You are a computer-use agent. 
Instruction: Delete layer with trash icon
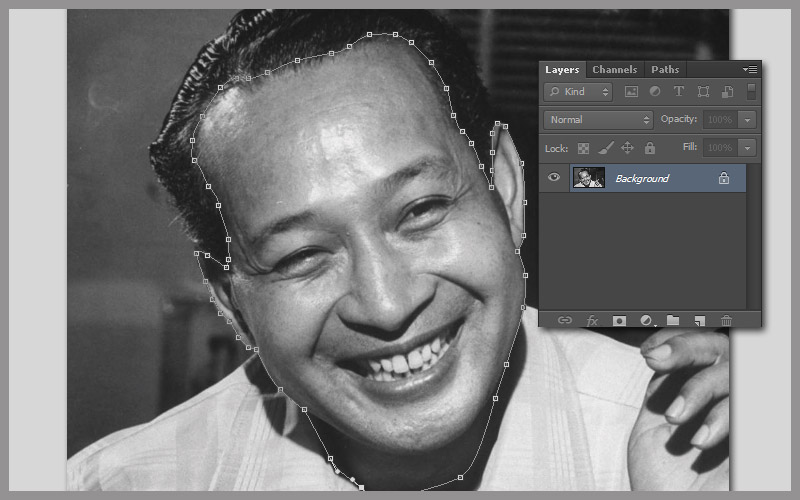(x=727, y=320)
